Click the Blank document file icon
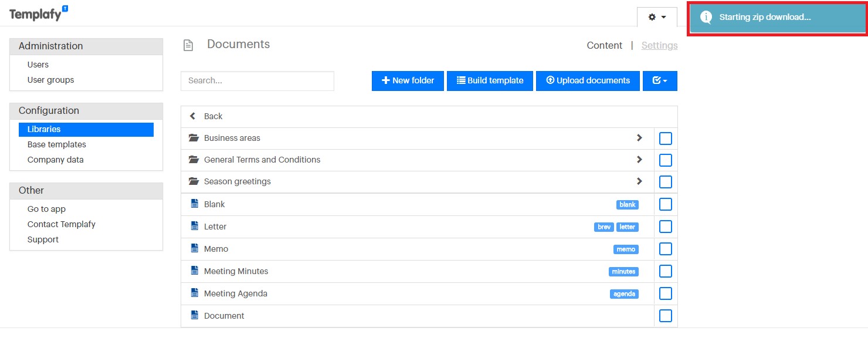The image size is (868, 341). [x=194, y=204]
